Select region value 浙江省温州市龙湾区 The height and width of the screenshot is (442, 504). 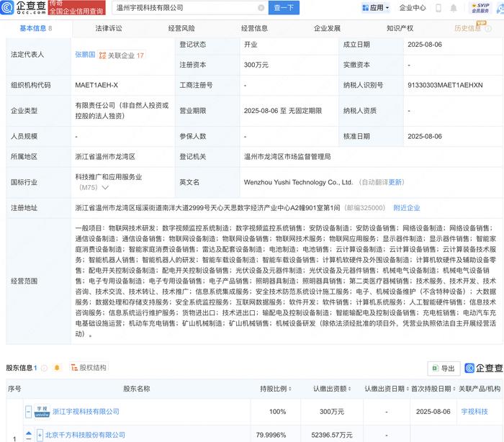[x=105, y=157]
